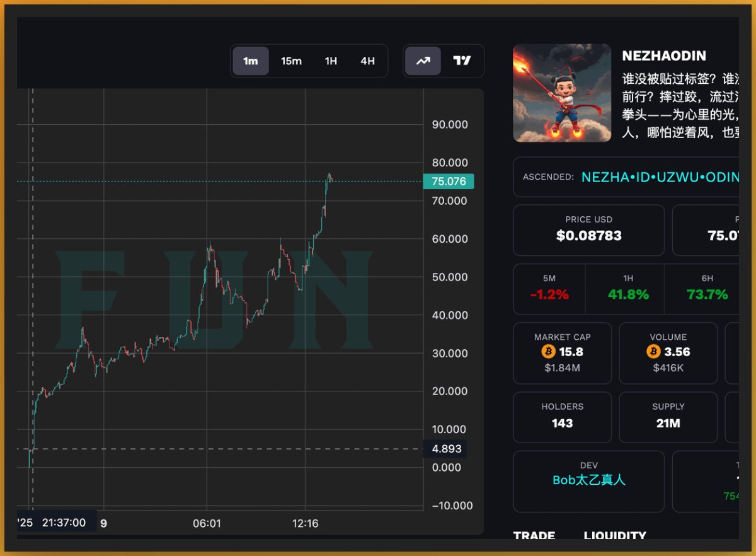Click the market cap $1.84M value
Screen dimensions: 756x556
point(563,368)
